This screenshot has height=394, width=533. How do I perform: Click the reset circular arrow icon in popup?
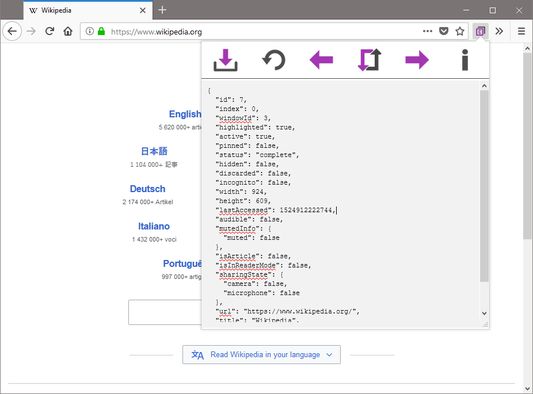coord(274,60)
